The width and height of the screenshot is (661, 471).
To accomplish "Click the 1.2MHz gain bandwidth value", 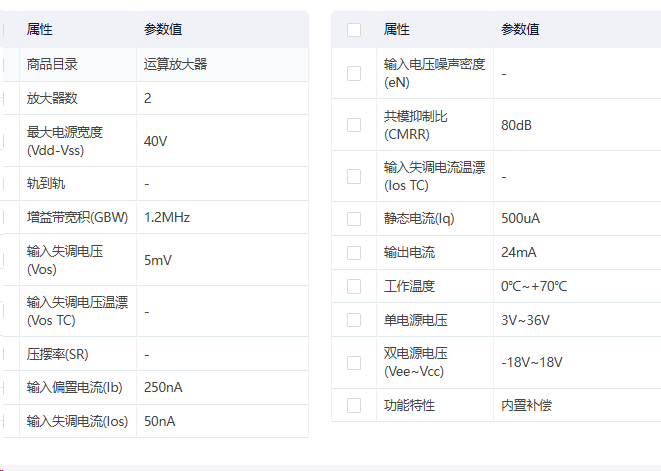I will 167,218.
